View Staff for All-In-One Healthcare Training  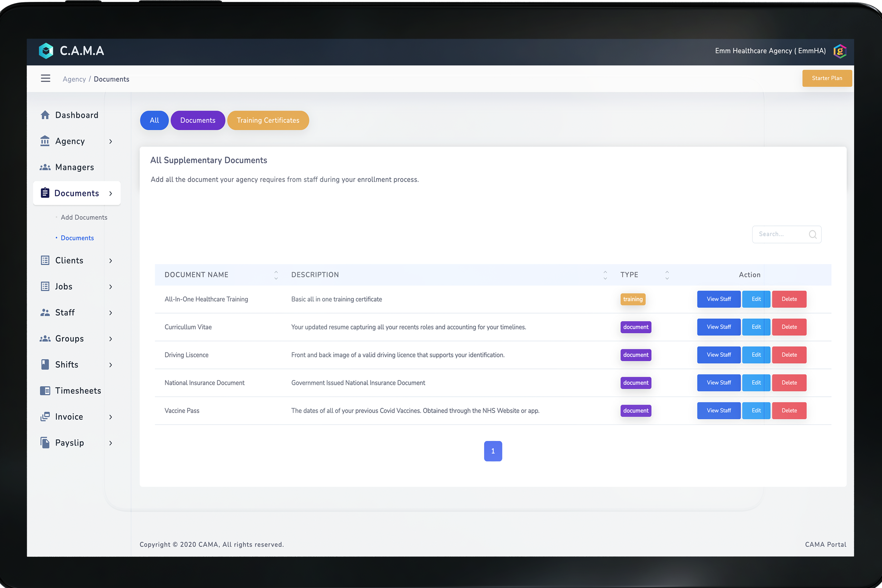coord(719,299)
